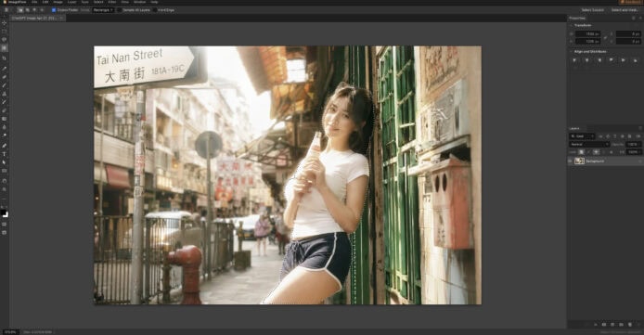The width and height of the screenshot is (644, 335).
Task: Open the Image menu
Action: [x=58, y=2]
